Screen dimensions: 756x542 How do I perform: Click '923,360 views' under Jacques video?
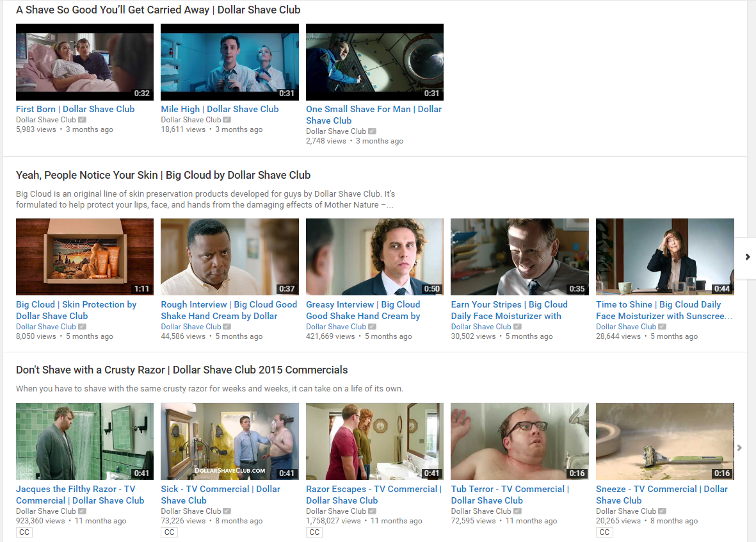[40, 521]
